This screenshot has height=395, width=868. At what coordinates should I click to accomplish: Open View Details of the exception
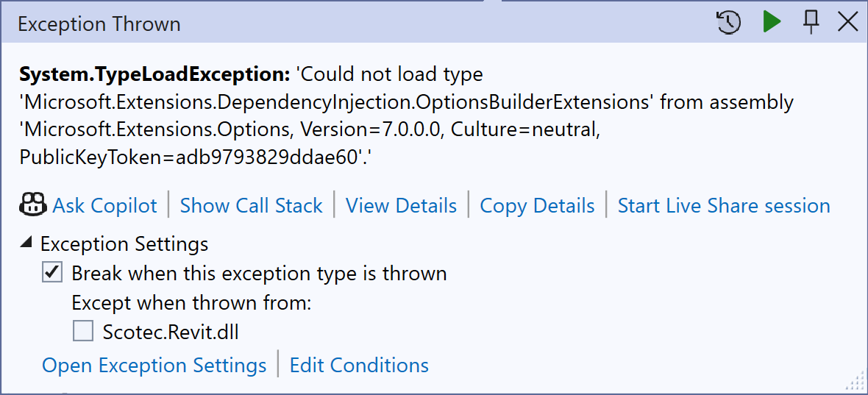click(401, 206)
